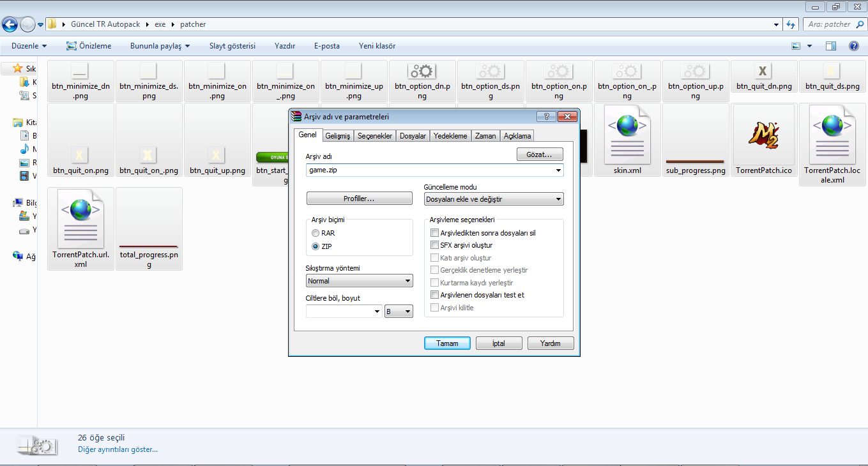Click the Back navigation arrow
The image size is (868, 466).
(10, 24)
